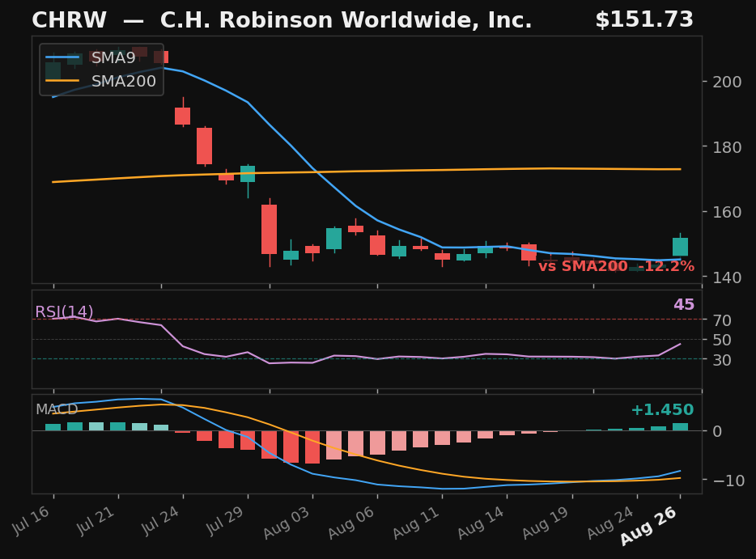Click the Aug 06 date label
Image resolution: width=756 pixels, height=559 pixels.
[352, 522]
